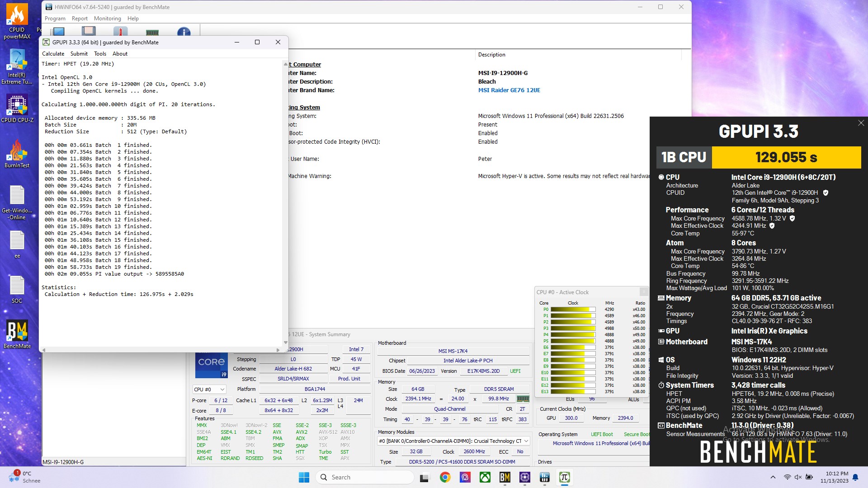Click the BenchMate section icon beside 11.3.0
The height and width of the screenshot is (488, 868).
pyautogui.click(x=661, y=425)
